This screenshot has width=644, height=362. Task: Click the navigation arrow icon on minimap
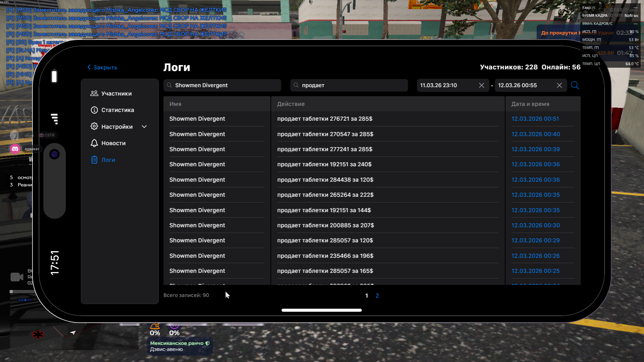tap(73, 333)
